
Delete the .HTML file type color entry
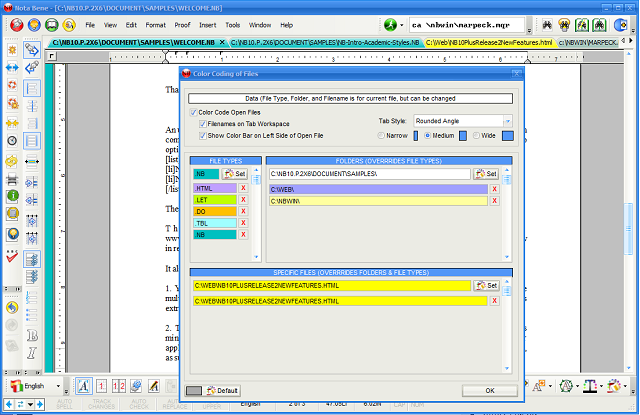(242, 187)
